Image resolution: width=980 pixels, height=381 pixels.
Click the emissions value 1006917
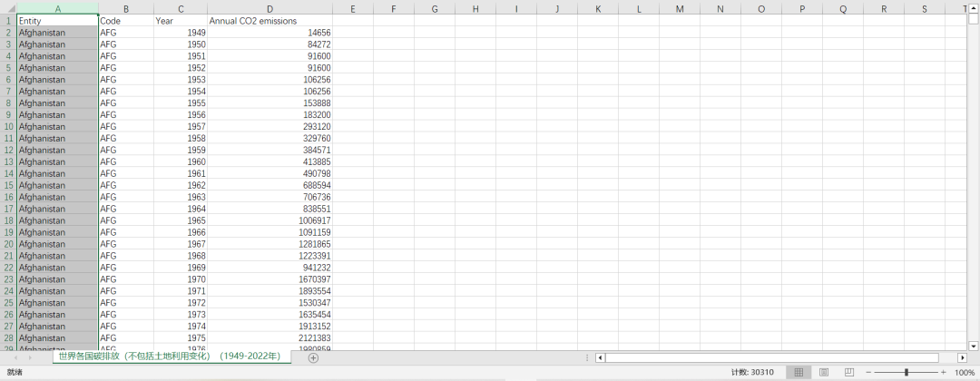tap(270, 220)
